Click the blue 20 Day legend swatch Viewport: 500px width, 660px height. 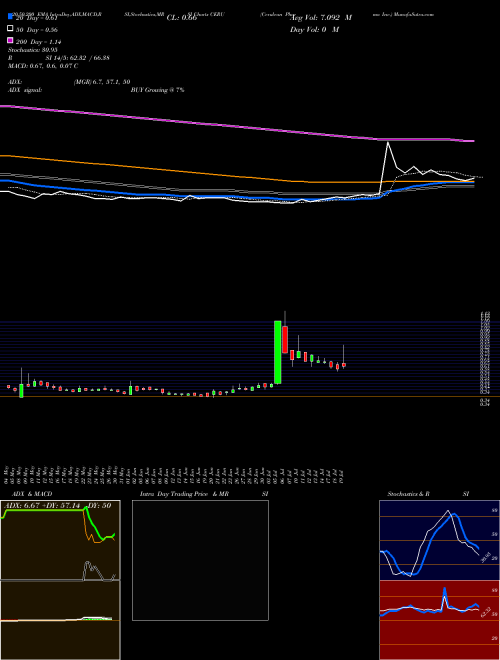click(10, 17)
